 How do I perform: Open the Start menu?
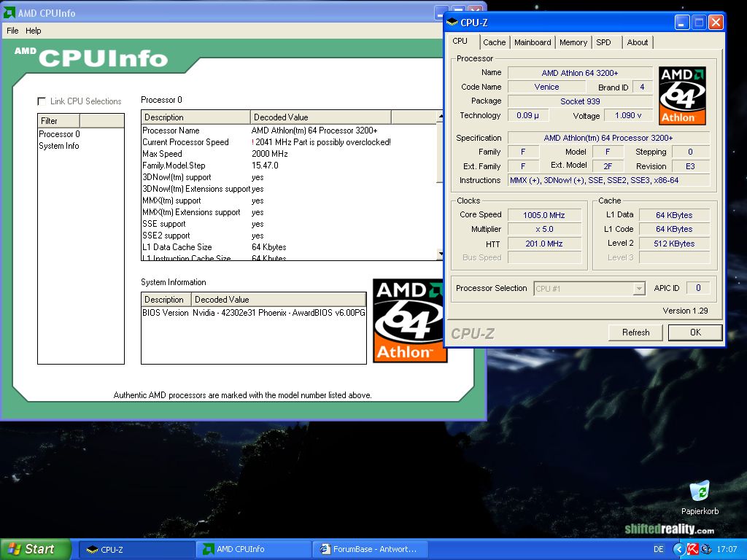coord(36,549)
